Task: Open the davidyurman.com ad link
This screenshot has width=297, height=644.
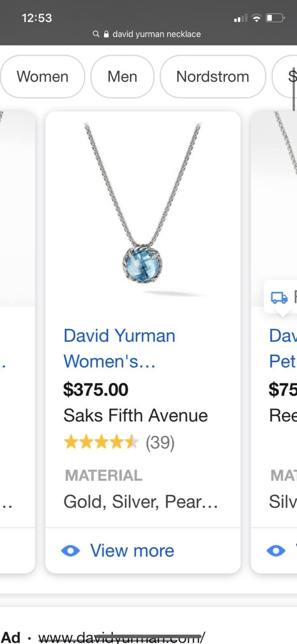Action: (122, 637)
